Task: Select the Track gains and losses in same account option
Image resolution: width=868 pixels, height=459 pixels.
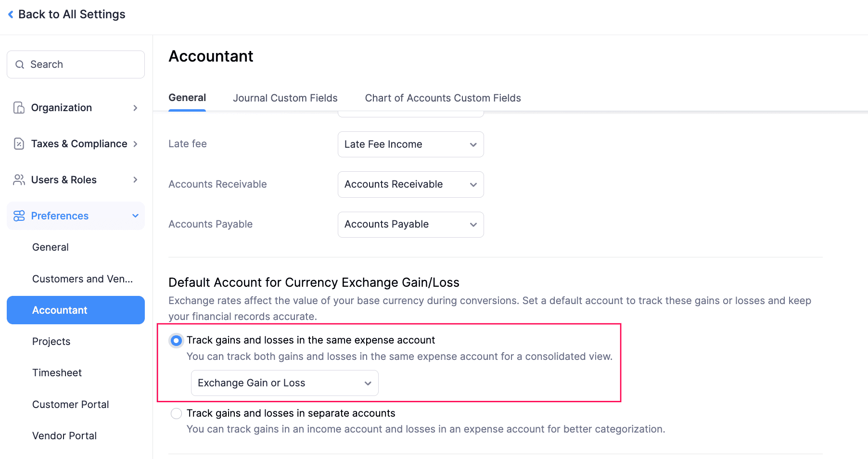Action: coord(176,340)
